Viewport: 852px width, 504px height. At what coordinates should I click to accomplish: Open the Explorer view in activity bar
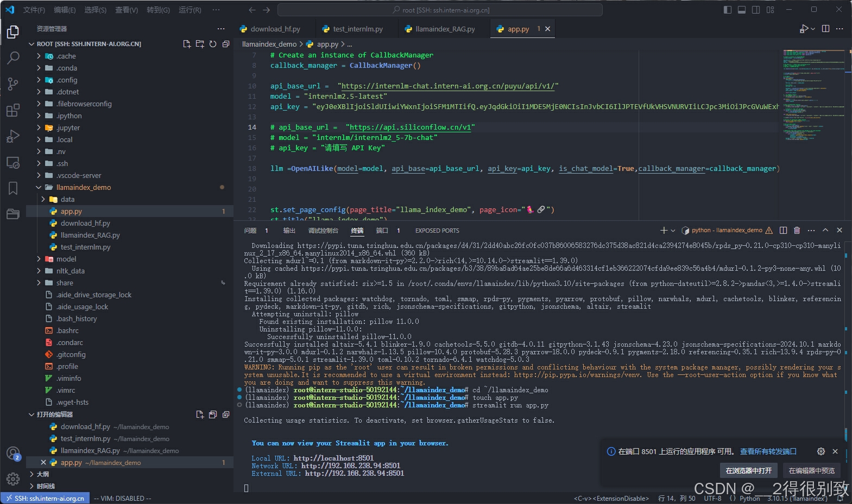[x=13, y=32]
